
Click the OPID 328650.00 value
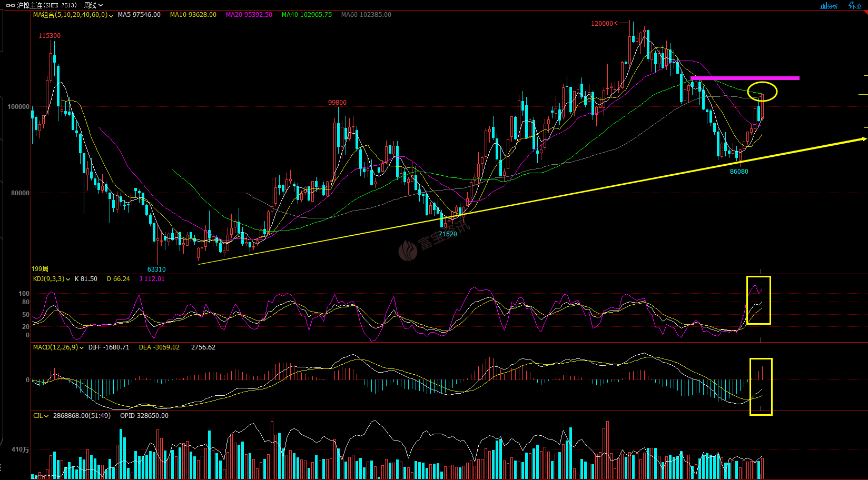[144, 416]
